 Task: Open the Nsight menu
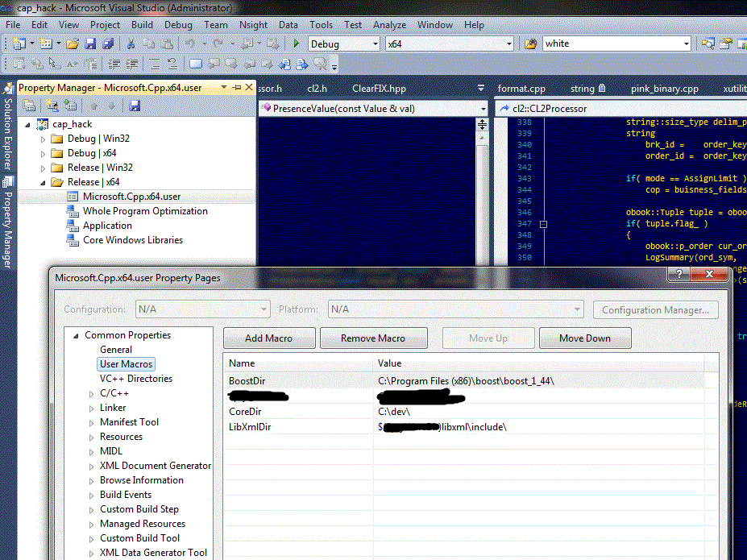click(x=254, y=25)
